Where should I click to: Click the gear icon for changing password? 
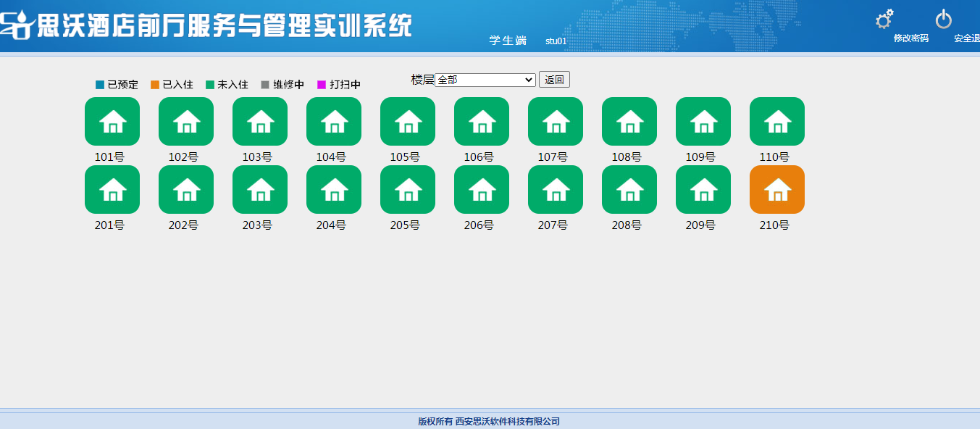[x=884, y=20]
